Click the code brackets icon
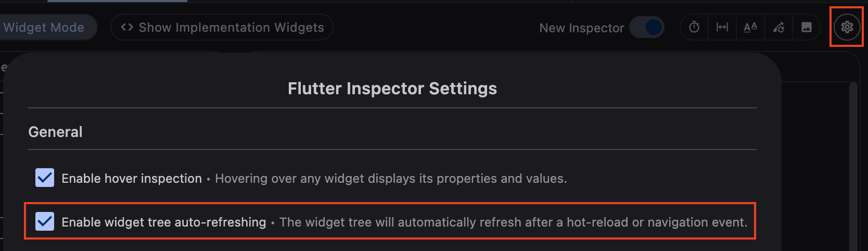Screen dimensions: 868x251 coord(127,27)
